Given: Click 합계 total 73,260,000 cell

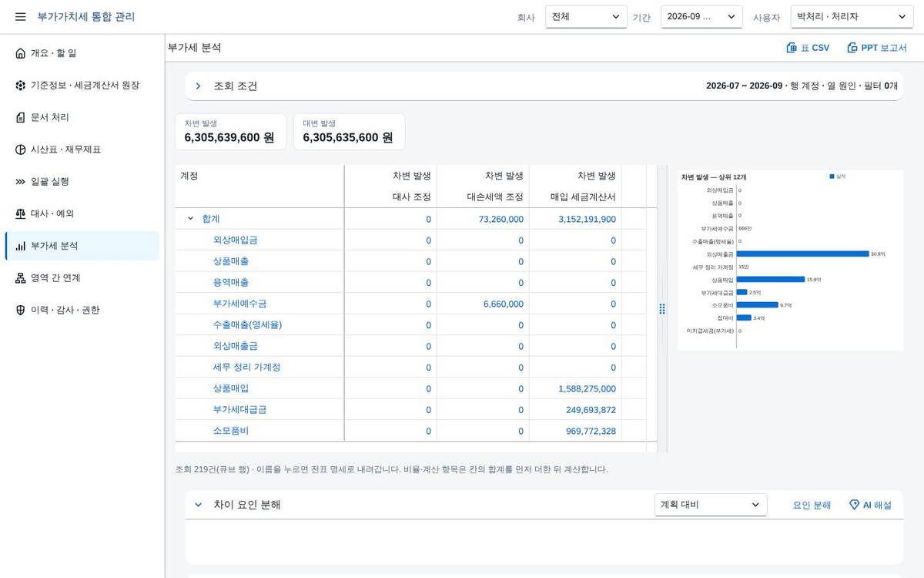Looking at the screenshot, I should (500, 219).
